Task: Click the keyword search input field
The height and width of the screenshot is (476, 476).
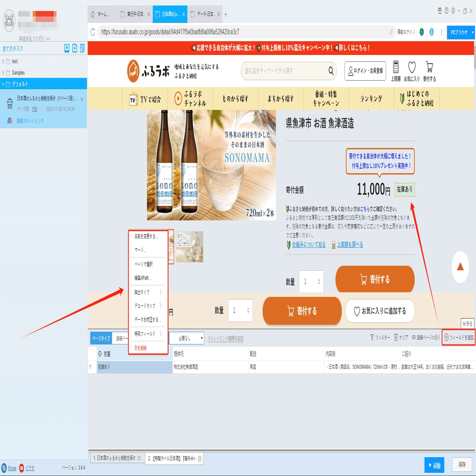Action: coord(284,71)
